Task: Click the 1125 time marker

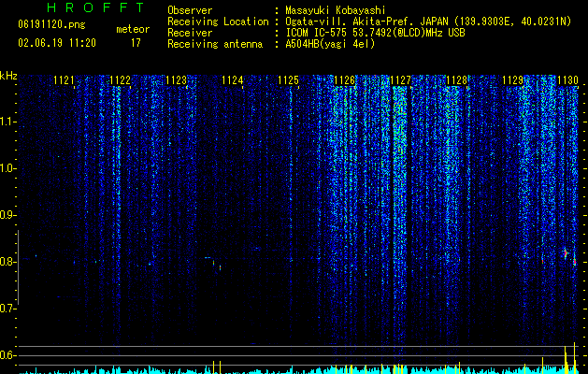Action: (288, 80)
